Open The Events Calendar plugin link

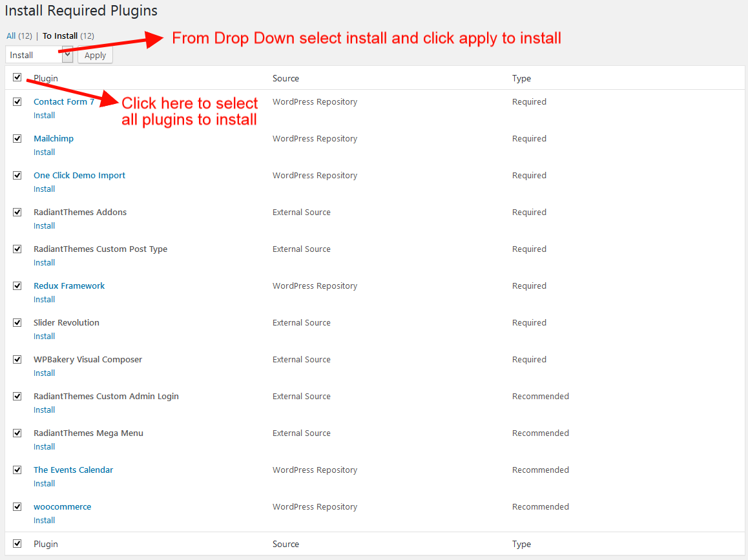pyautogui.click(x=73, y=470)
